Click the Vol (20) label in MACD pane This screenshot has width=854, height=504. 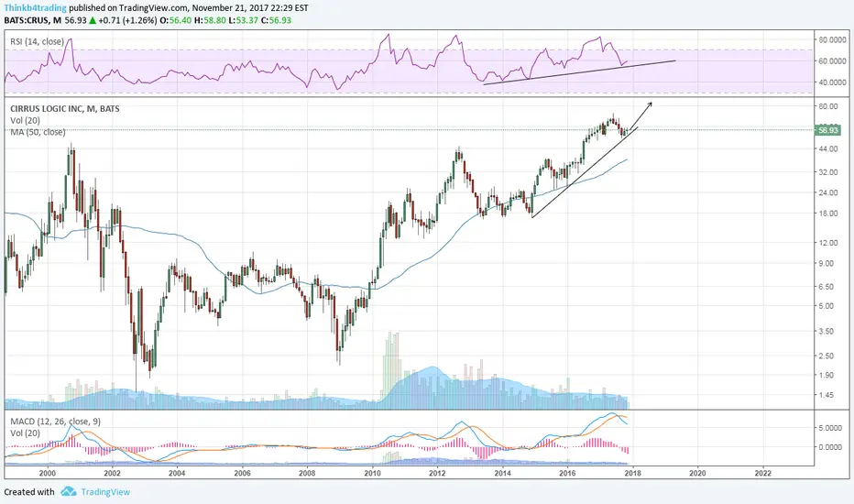[x=25, y=433]
